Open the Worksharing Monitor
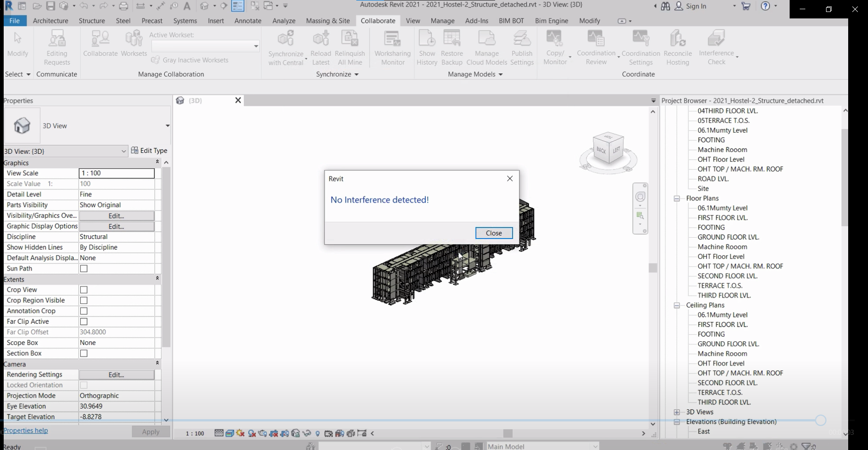Screen dimensions: 868x450 tap(393, 48)
